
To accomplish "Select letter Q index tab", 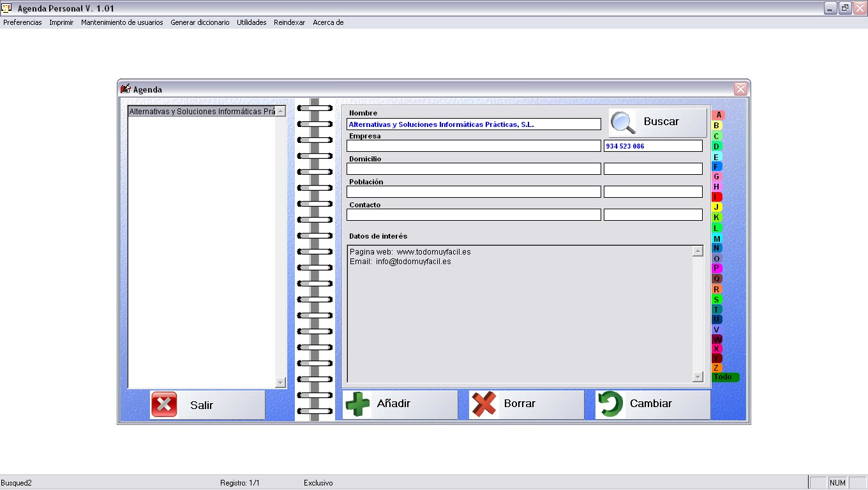I will coord(717,279).
